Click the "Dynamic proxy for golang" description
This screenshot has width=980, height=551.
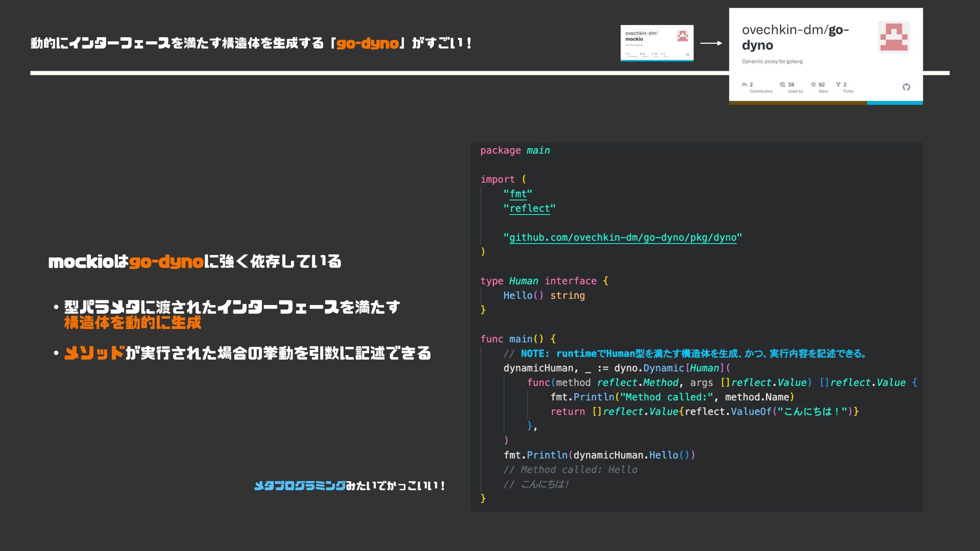point(772,61)
